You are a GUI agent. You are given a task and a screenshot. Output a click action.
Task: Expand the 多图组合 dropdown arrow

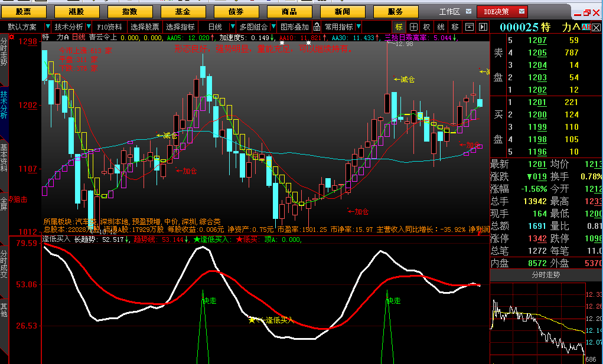(273, 27)
